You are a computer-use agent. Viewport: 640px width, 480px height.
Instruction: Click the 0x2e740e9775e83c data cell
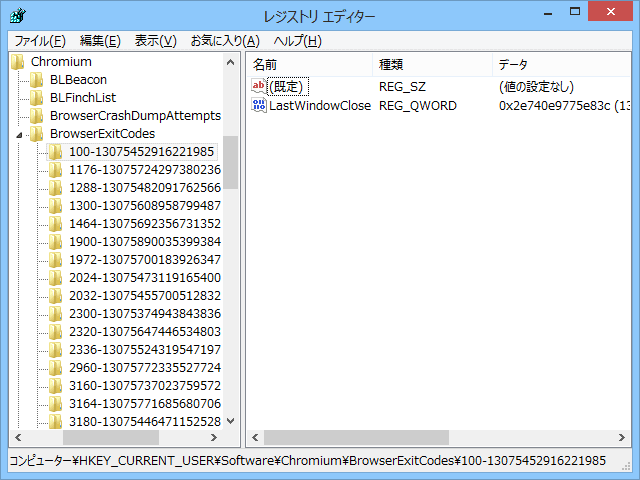[x=564, y=106]
